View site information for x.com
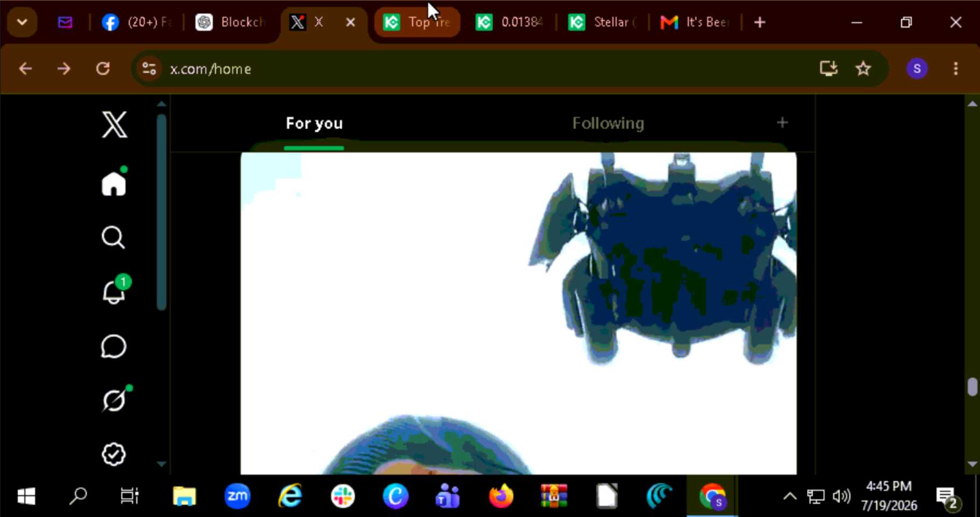 tap(149, 69)
